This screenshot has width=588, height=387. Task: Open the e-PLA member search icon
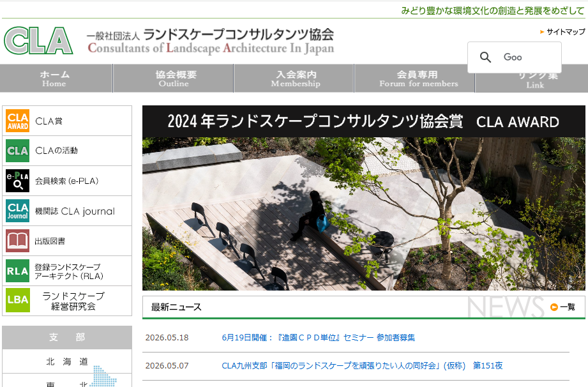tap(18, 181)
